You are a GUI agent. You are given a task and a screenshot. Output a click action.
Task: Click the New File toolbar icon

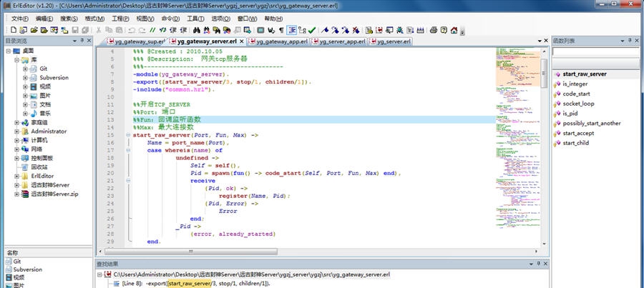click(x=14, y=30)
